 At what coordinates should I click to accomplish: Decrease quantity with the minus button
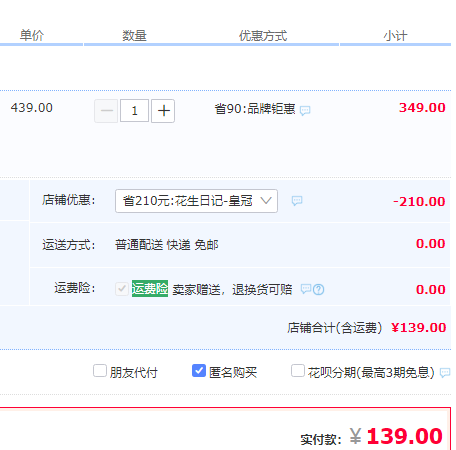tap(106, 111)
